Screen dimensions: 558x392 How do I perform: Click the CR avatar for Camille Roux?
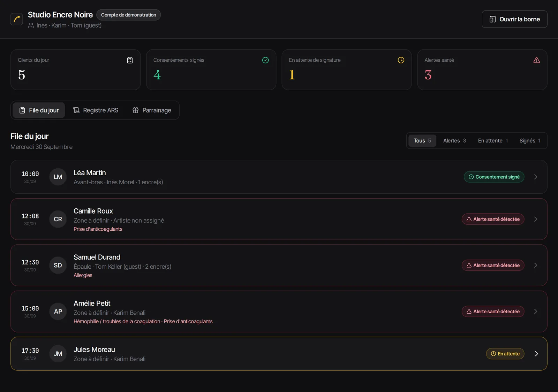tap(58, 219)
